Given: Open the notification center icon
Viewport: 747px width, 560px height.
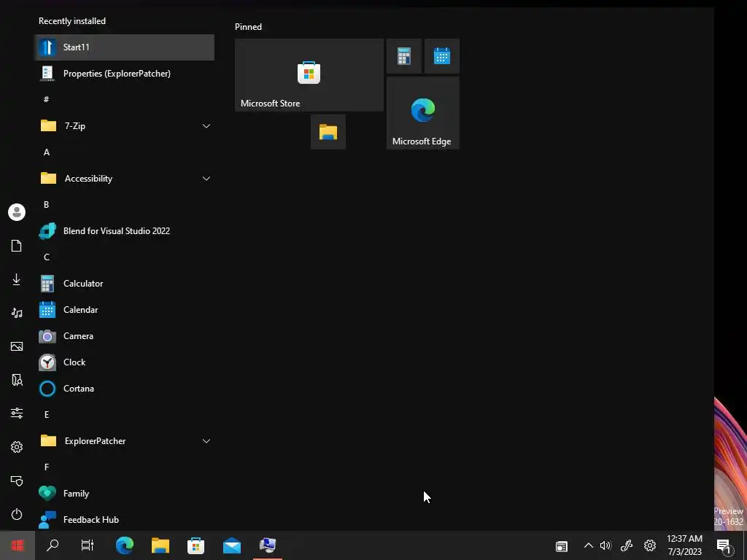Looking at the screenshot, I should tap(724, 546).
